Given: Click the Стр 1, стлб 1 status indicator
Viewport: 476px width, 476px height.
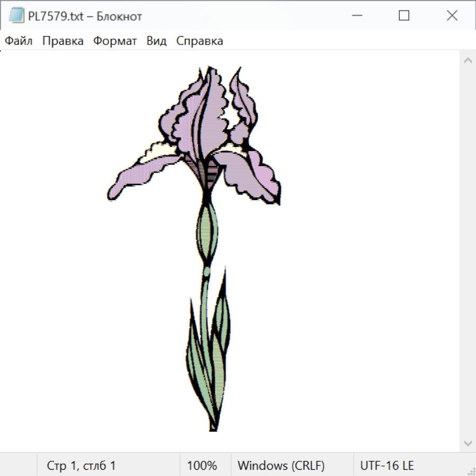Looking at the screenshot, I should click(x=81, y=466).
